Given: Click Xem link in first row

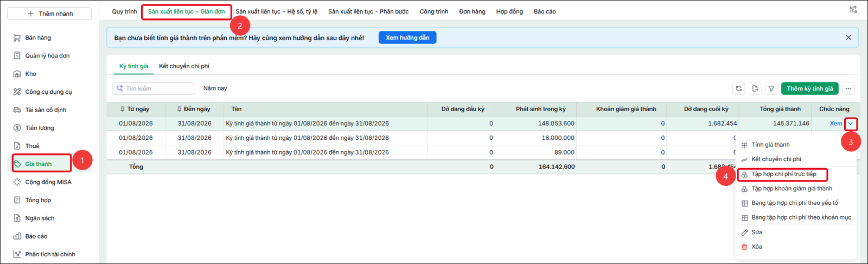Looking at the screenshot, I should pos(835,124).
